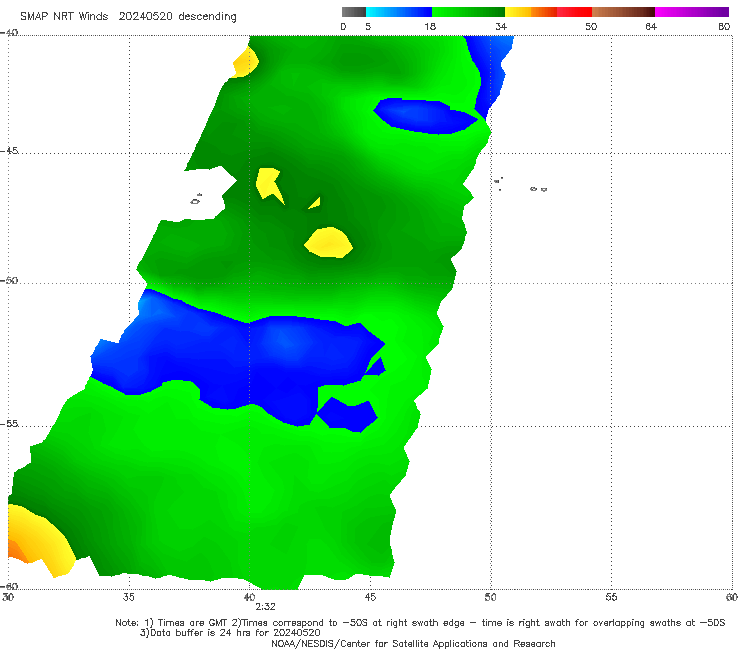Viewport: 740px width, 650px height.
Task: Click the color bar label "18"
Action: [430, 26]
